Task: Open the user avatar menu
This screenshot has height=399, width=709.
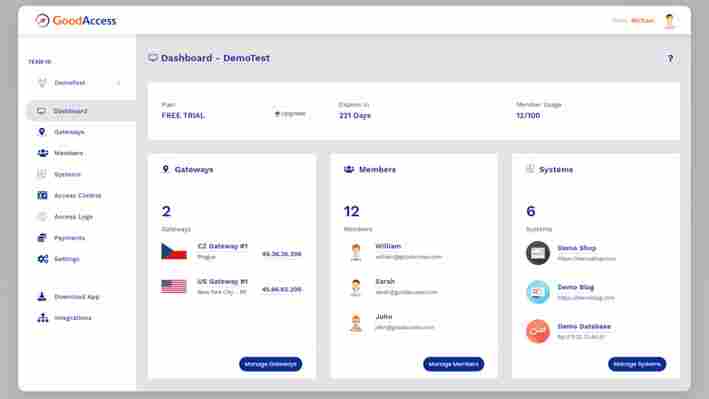Action: click(669, 21)
